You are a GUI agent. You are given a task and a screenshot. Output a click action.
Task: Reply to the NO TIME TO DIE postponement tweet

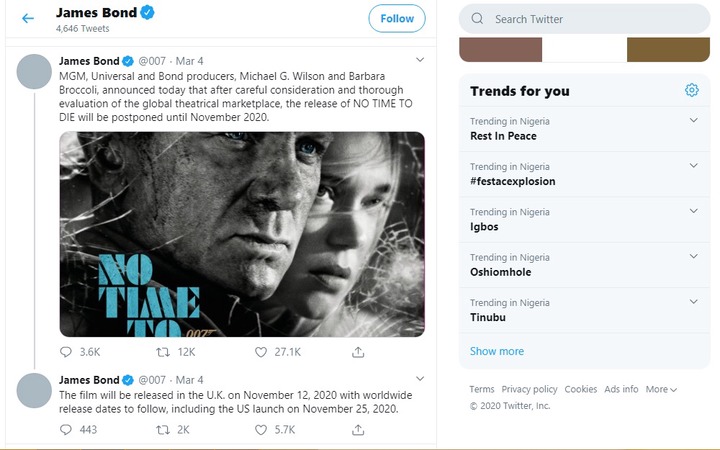click(66, 352)
